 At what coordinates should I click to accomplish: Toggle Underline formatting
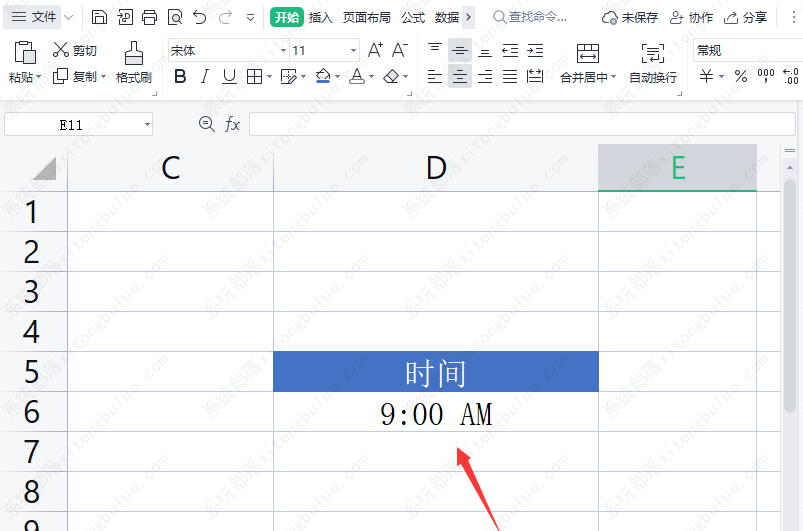pos(229,77)
